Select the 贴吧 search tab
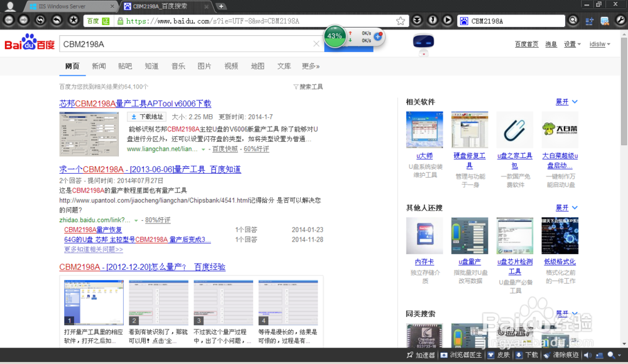Viewport: 628px width, 364px height. tap(125, 66)
